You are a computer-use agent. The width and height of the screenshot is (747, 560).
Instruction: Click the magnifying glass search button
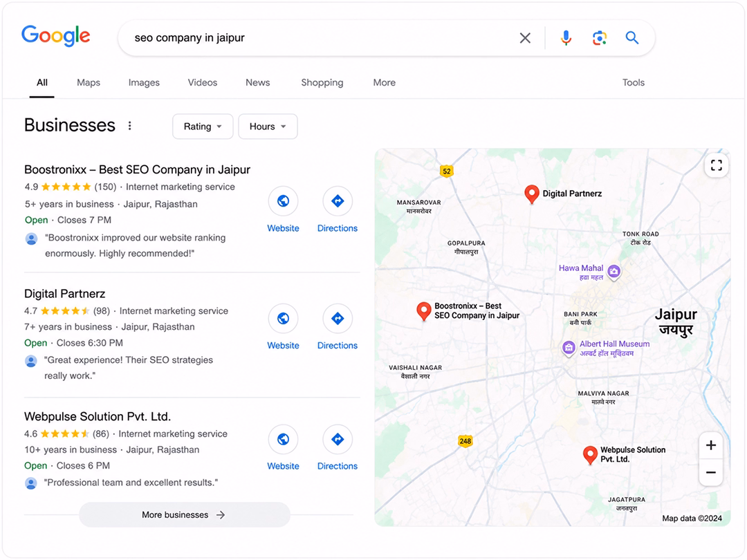[x=631, y=37]
